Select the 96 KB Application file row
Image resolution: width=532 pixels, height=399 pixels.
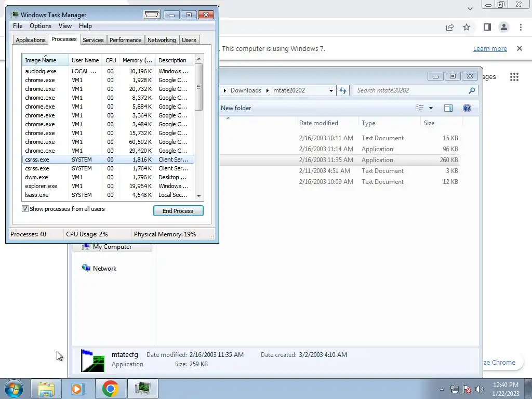click(340, 149)
